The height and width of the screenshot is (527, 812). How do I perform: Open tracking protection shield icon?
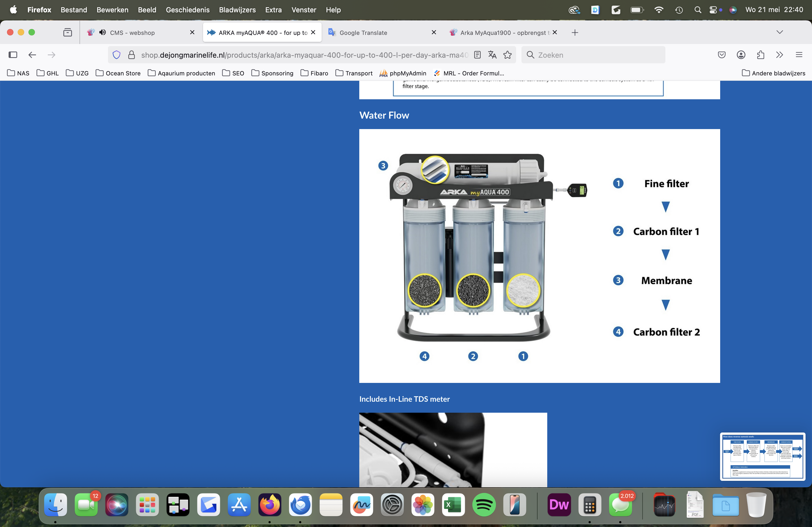116,55
